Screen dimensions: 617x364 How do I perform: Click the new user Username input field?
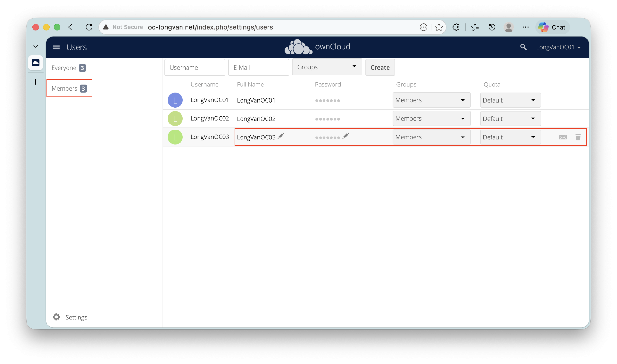tap(195, 67)
